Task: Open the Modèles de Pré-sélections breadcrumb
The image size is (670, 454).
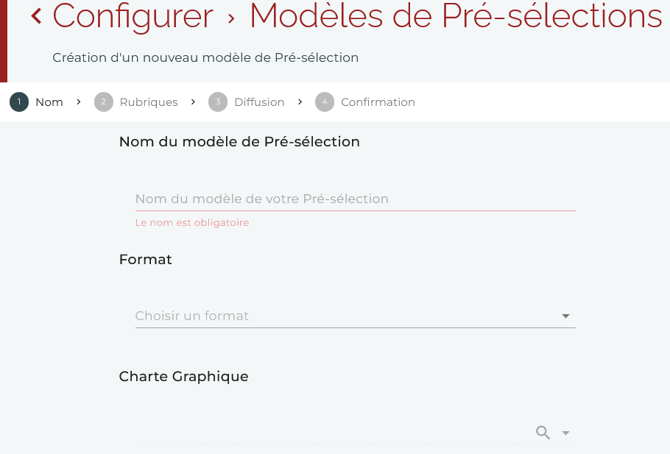Action: pyautogui.click(x=455, y=16)
